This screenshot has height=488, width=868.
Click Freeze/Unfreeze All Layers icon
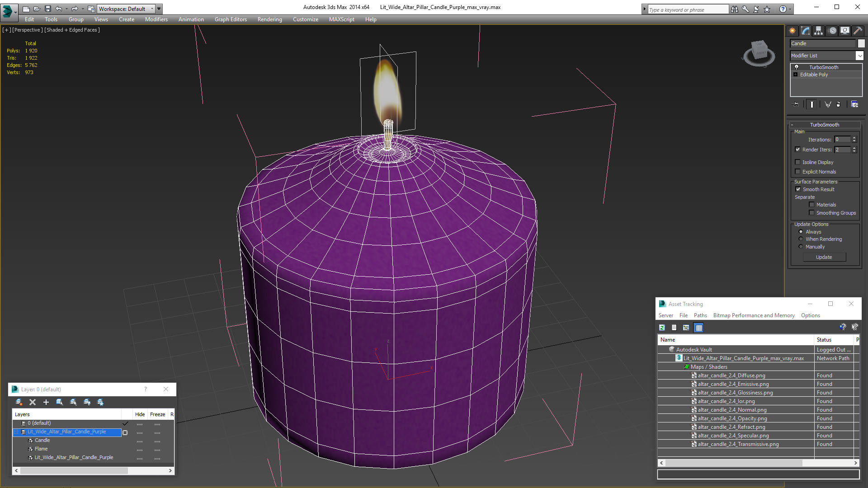pyautogui.click(x=100, y=402)
